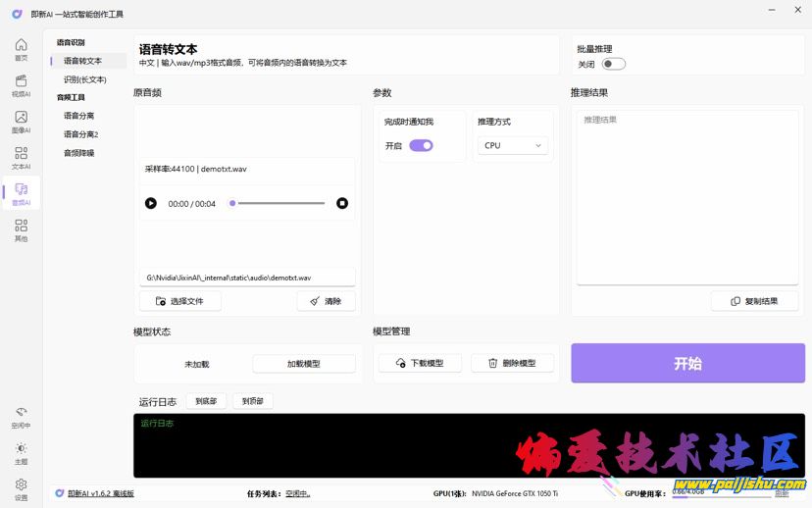This screenshot has height=508, width=812.
Task: Click the audio playback progress slider
Action: pyautogui.click(x=279, y=203)
